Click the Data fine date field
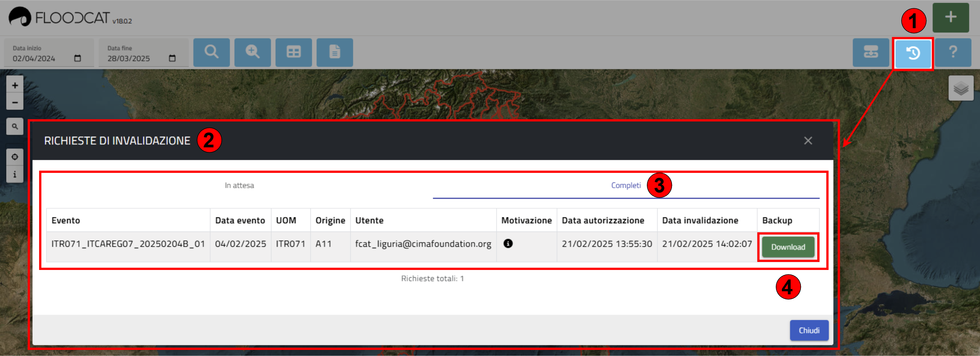The height and width of the screenshot is (356, 980). click(x=129, y=58)
